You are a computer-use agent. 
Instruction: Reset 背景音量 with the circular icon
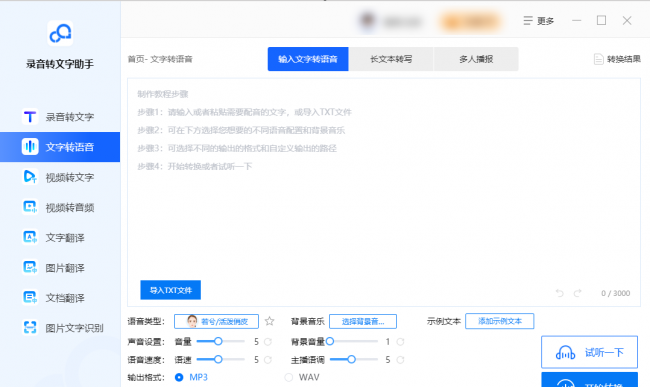click(x=400, y=342)
